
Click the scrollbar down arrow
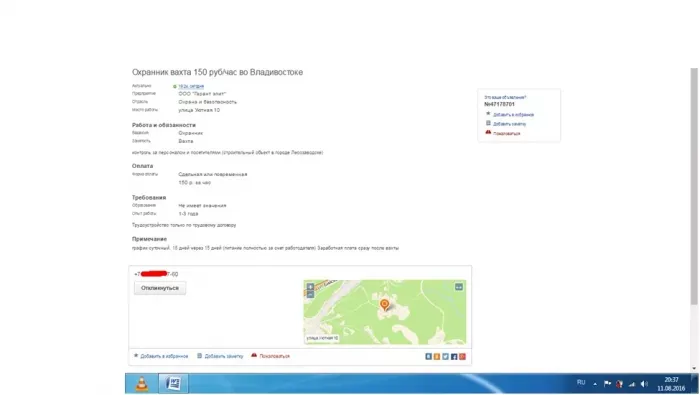coord(694,368)
